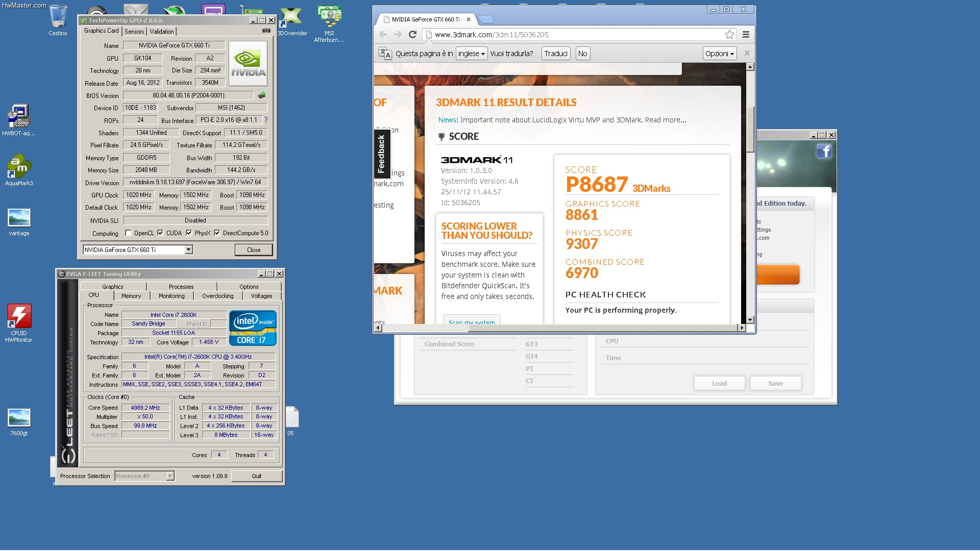Open HWBOT-aq desktop shortcut

tap(19, 120)
